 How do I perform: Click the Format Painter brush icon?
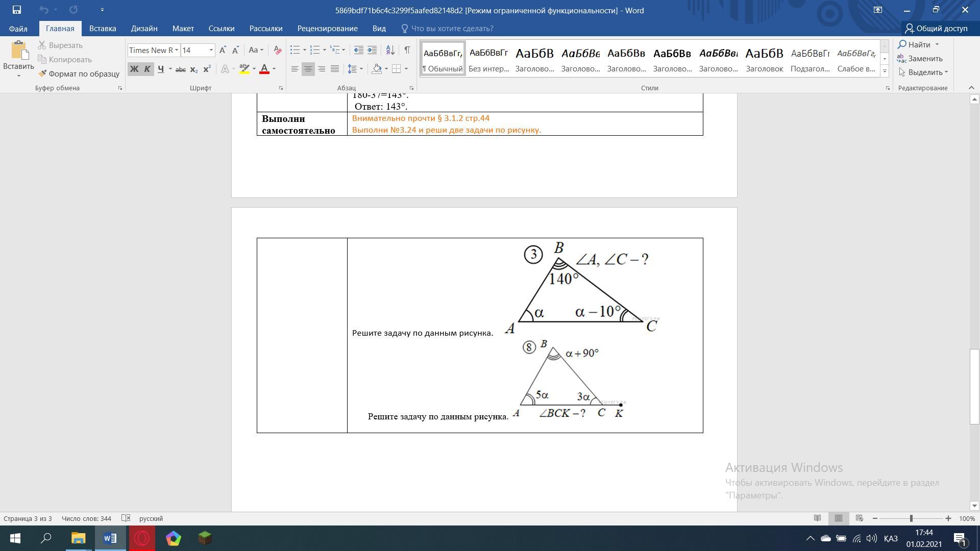[43, 73]
